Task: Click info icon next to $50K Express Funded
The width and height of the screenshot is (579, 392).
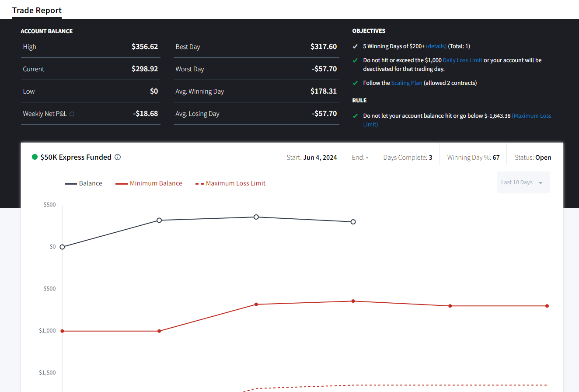Action: [x=118, y=157]
